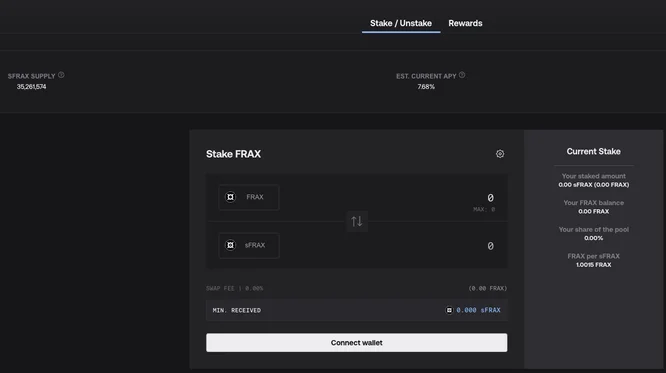
Task: Open the swap settings gear icon
Action: point(500,154)
